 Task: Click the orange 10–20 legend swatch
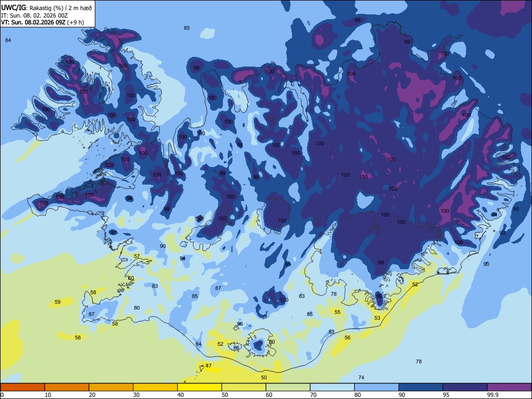point(67,387)
